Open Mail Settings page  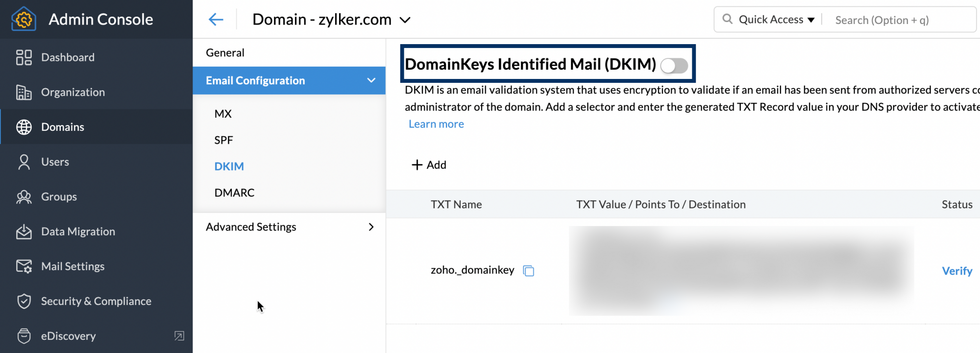[73, 266]
